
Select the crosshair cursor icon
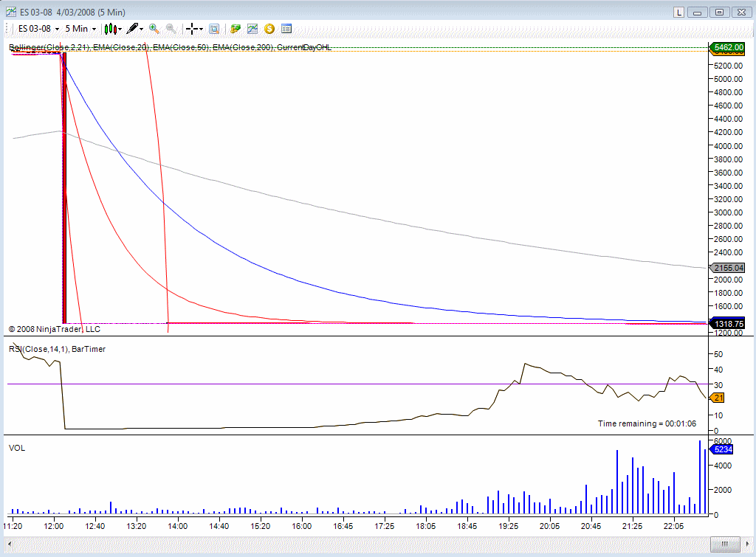192,29
